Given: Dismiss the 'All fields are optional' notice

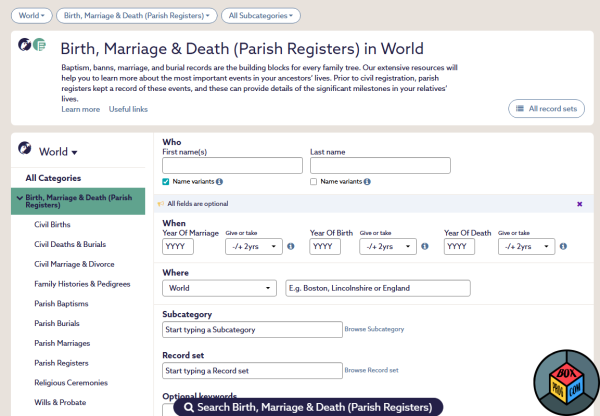Looking at the screenshot, I should pyautogui.click(x=580, y=204).
